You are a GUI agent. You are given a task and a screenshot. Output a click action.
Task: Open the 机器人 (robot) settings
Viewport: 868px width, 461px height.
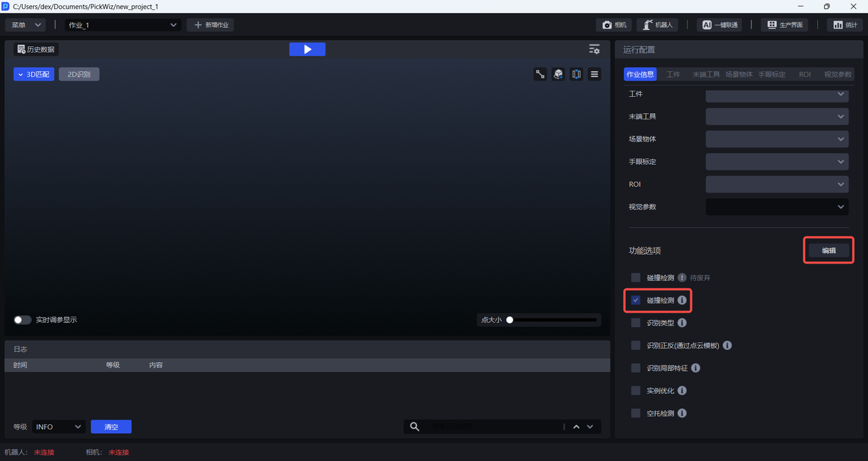(x=657, y=25)
